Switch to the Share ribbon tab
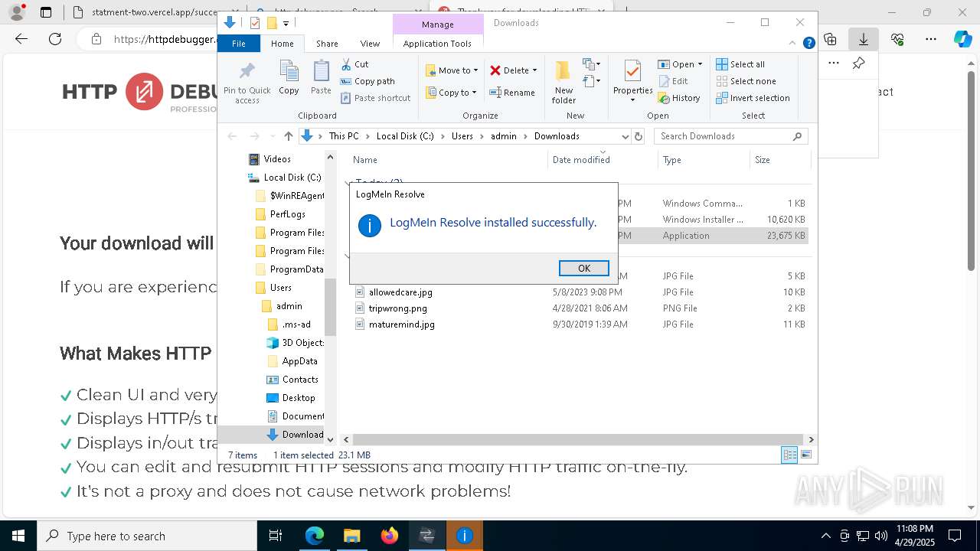980x551 pixels. pos(327,44)
